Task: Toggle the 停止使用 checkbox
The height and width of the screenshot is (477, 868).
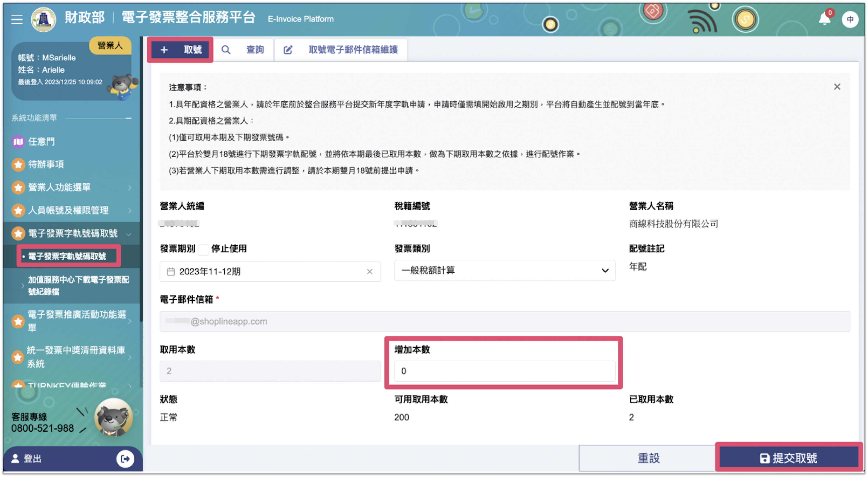Action: [204, 250]
